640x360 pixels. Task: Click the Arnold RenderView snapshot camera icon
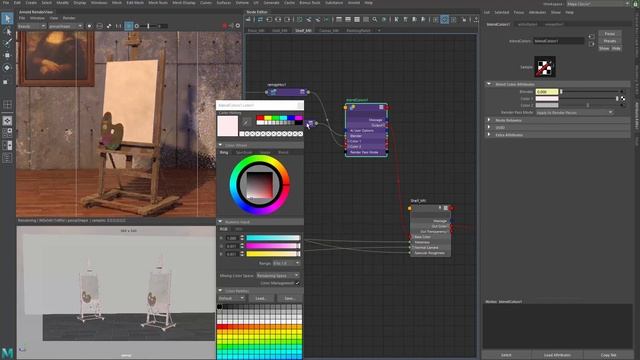pyautogui.click(x=89, y=26)
